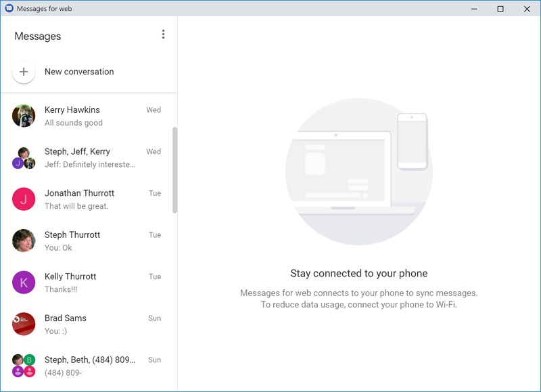Viewport: 541px width, 392px height.
Task: Click the Messages sidebar heading
Action: click(38, 36)
